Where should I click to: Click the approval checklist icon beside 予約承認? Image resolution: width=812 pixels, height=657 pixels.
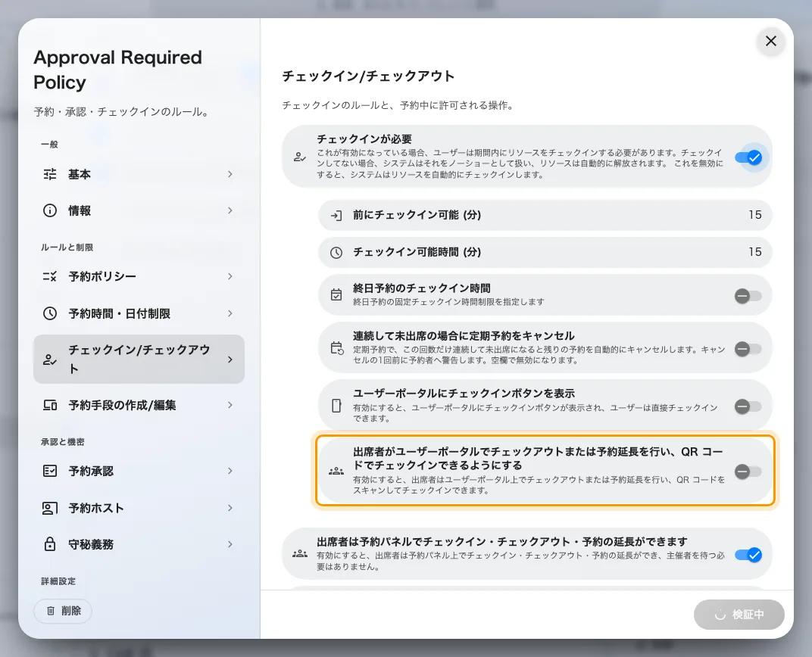coord(50,471)
